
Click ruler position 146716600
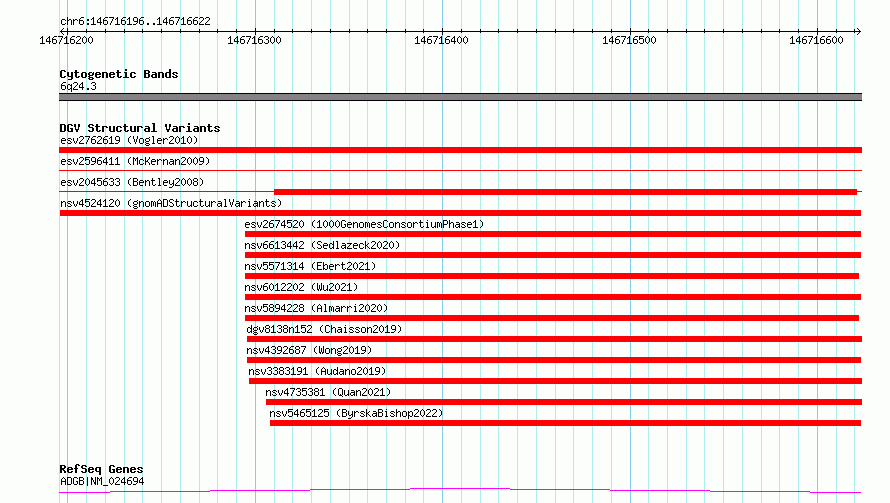tap(816, 40)
